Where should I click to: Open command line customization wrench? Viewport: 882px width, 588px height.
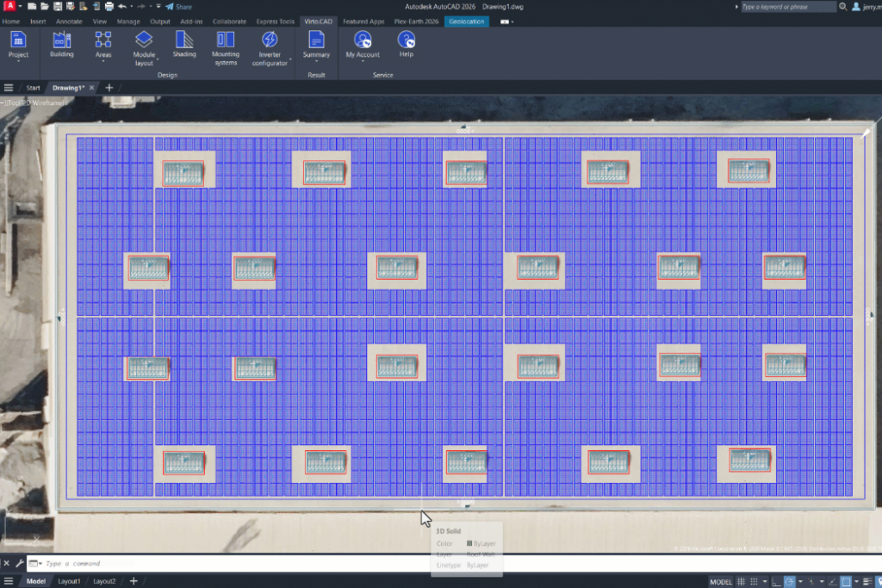point(20,563)
